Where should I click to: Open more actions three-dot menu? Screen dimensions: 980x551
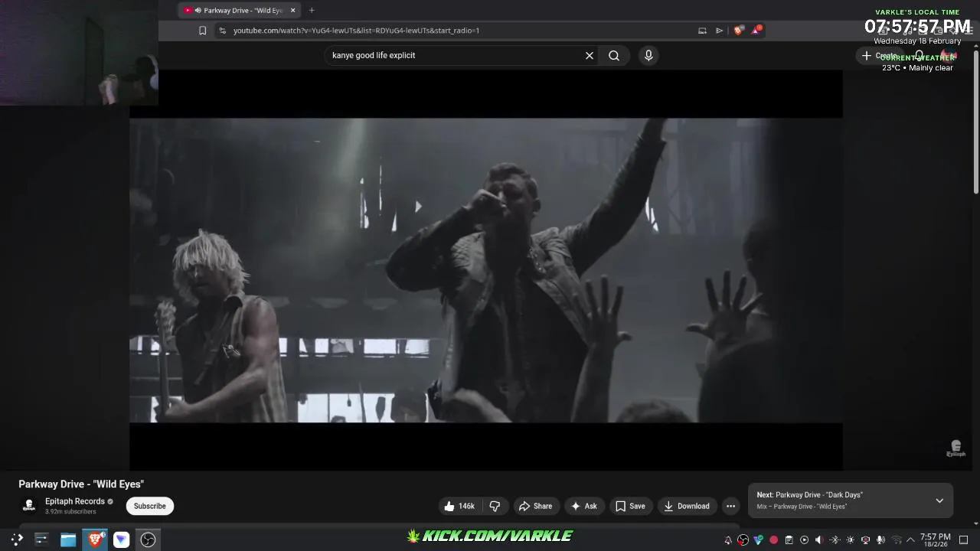730,506
